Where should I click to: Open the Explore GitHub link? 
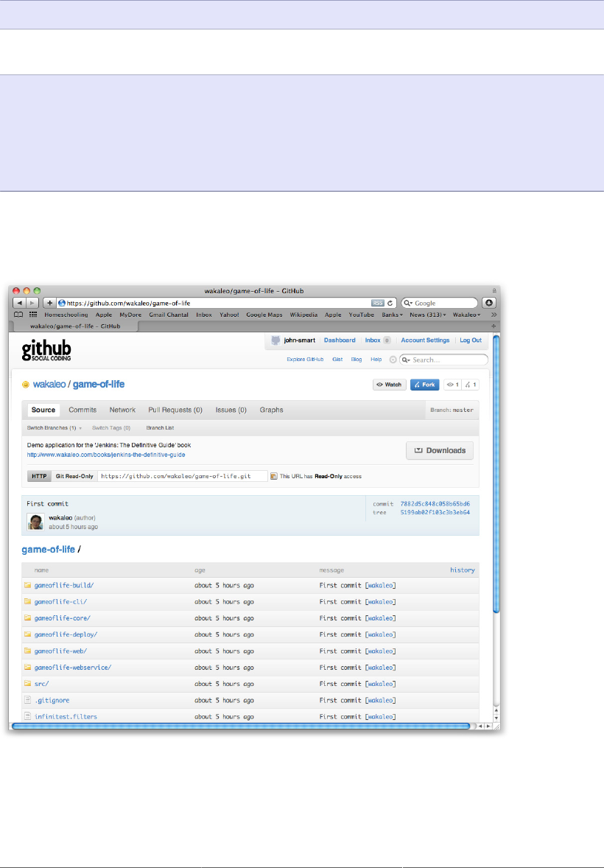coord(305,360)
